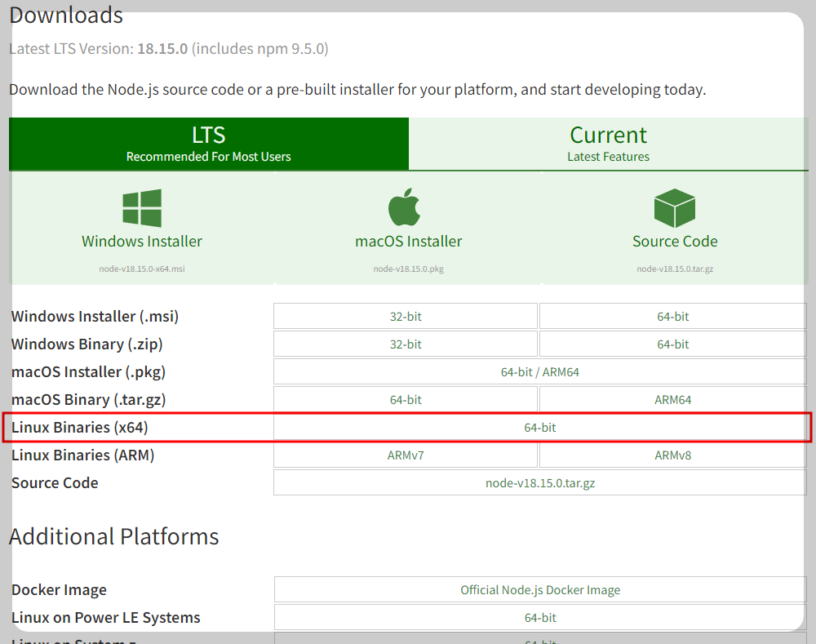Image resolution: width=816 pixels, height=644 pixels.
Task: Download Linux on Power LE Systems 64-bit
Action: pyautogui.click(x=540, y=617)
